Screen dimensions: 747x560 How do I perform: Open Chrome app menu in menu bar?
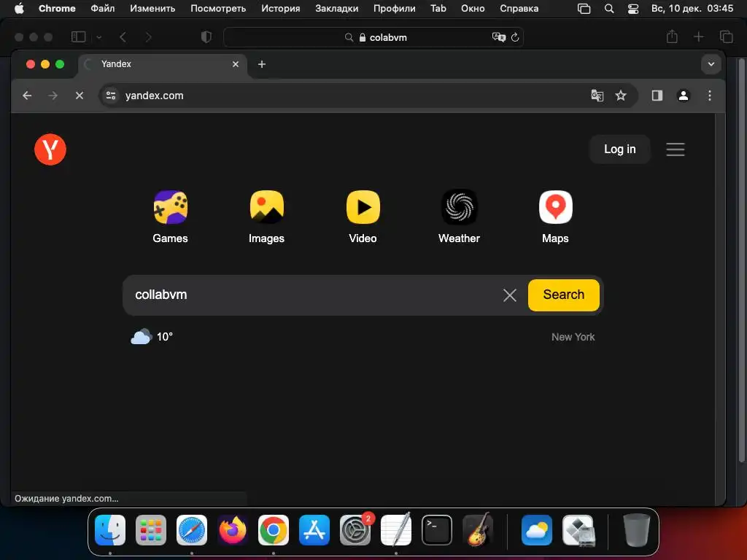tap(57, 9)
